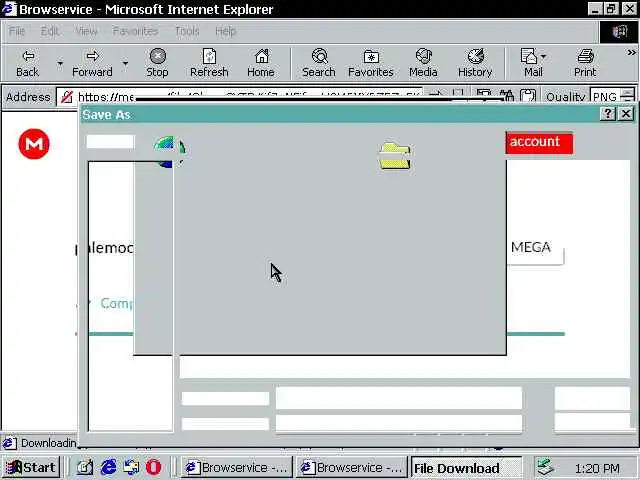Launch Internet Explorer from Quick Launch
The height and width of the screenshot is (480, 640).
[x=108, y=467]
